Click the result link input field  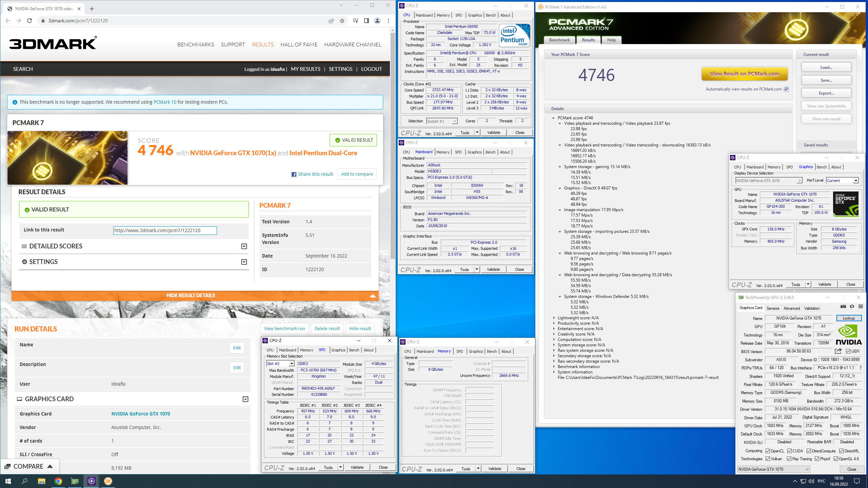165,231
